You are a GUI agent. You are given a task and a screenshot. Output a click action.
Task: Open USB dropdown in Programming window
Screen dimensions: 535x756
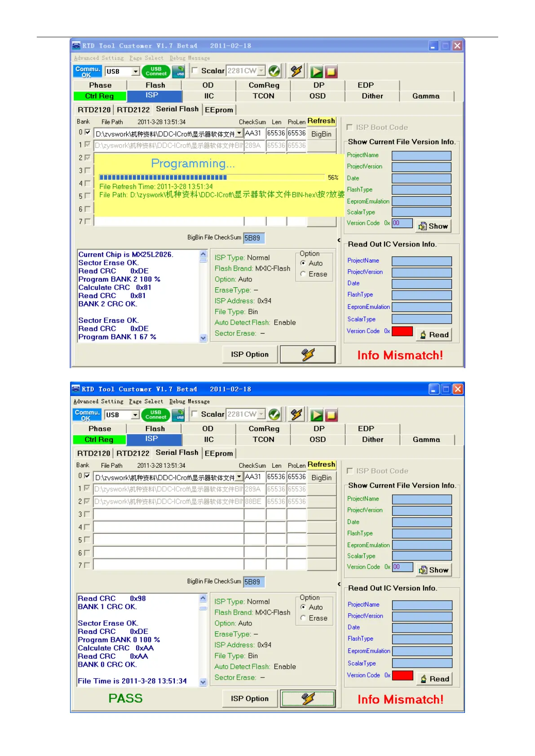pos(135,71)
